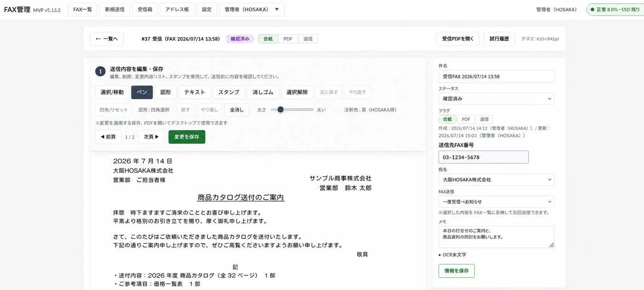Click 営業部 鈴木 太郎 in the document
This screenshot has width=644, height=290.
(x=345, y=188)
